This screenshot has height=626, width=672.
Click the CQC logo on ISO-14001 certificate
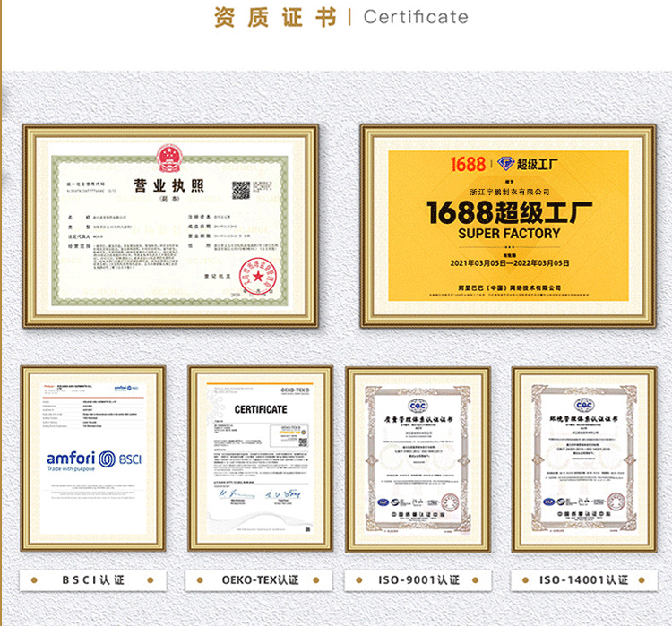[x=584, y=405]
